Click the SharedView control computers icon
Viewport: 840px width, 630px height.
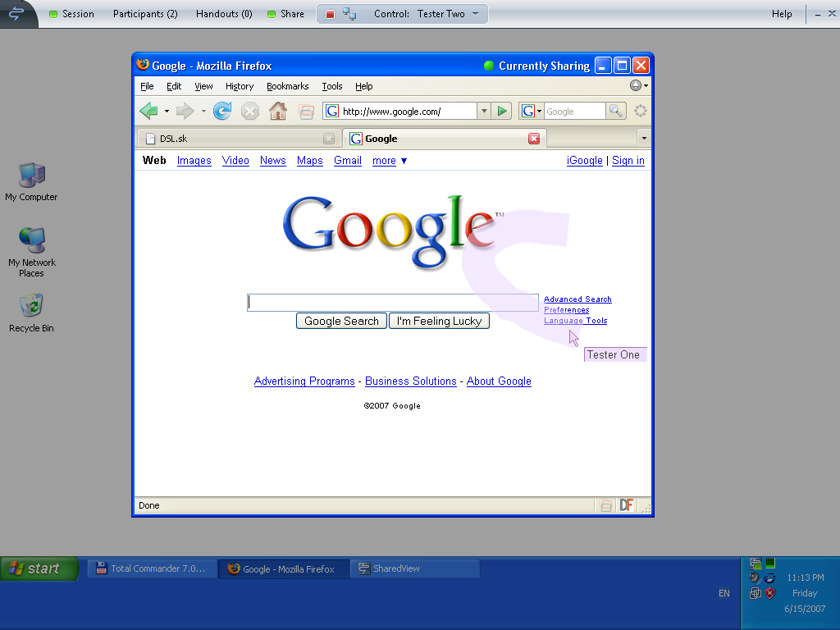coord(349,14)
